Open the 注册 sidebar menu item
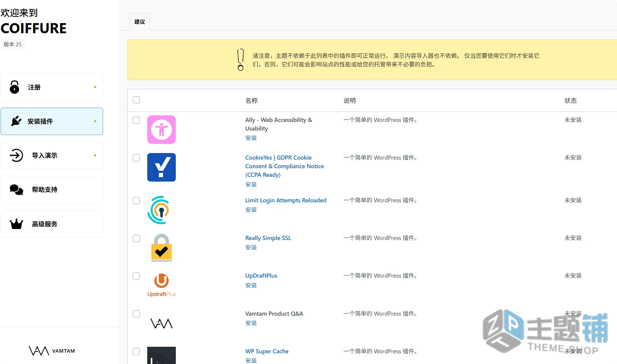 click(x=52, y=87)
